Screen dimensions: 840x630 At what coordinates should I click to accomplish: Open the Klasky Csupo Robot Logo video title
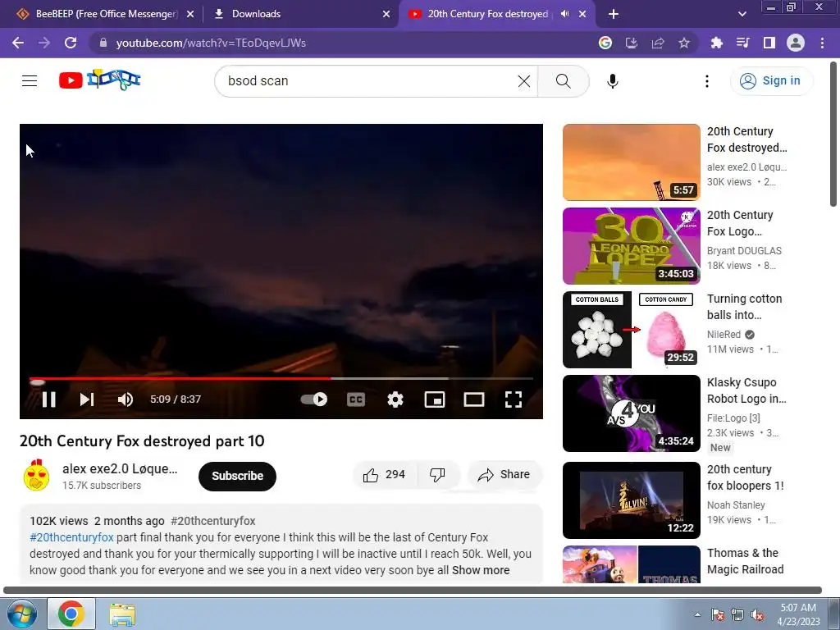click(746, 390)
